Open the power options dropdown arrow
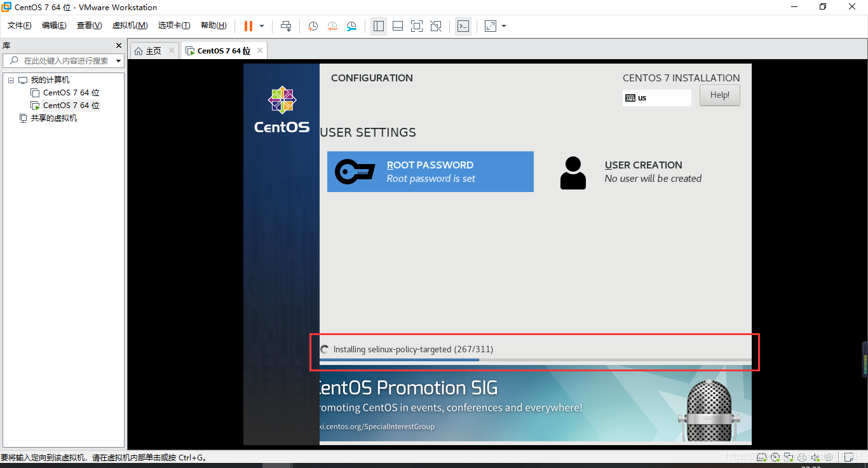 pyautogui.click(x=262, y=26)
